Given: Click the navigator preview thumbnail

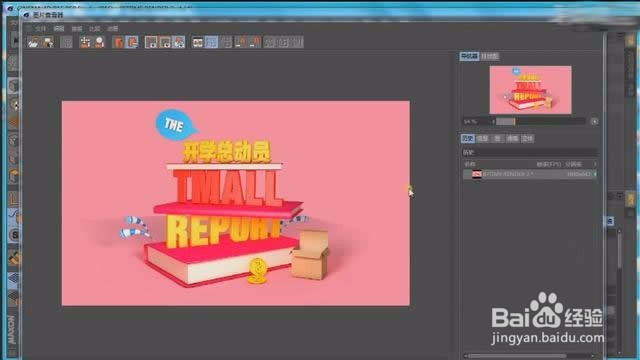Looking at the screenshot, I should coord(530,90).
